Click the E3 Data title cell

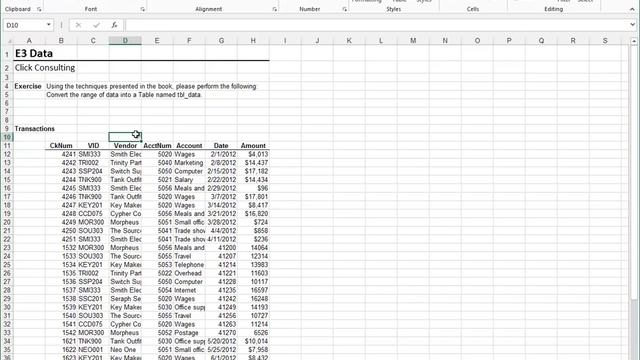tap(34, 53)
